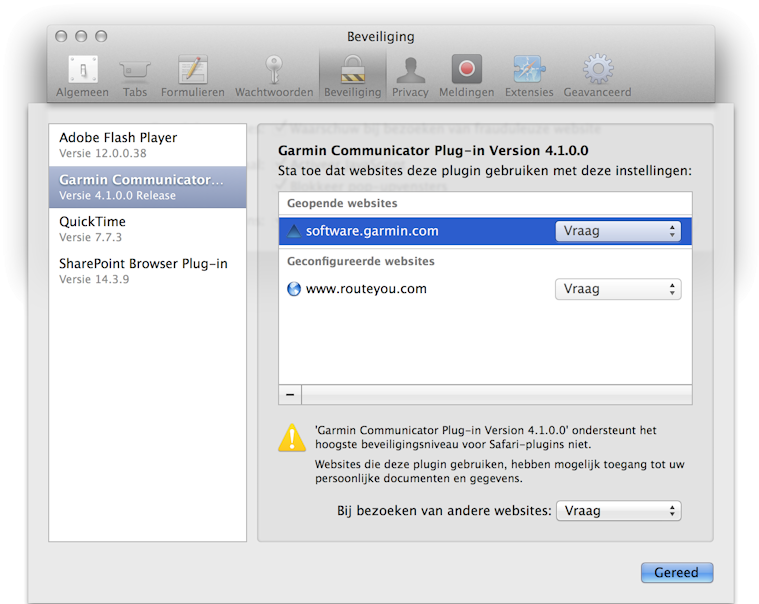The height and width of the screenshot is (604, 759).
Task: Open the 'Bij bezoeken van andere websites' dropdown
Action: (x=619, y=511)
